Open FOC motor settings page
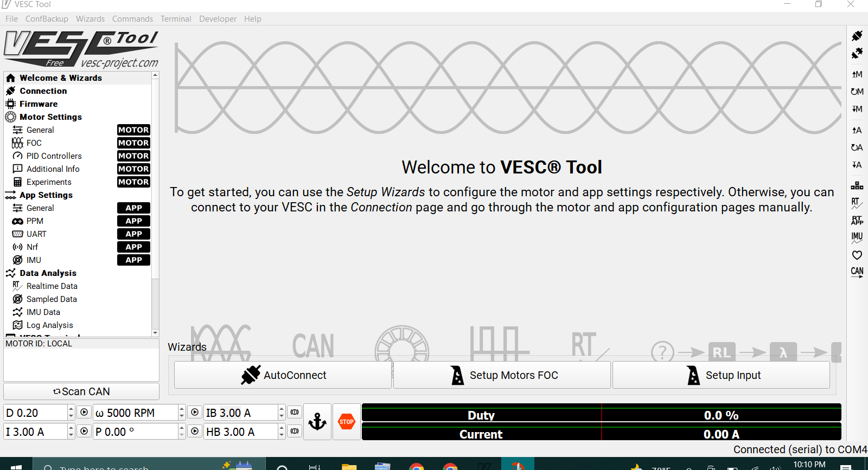This screenshot has width=868, height=470. pyautogui.click(x=78, y=143)
